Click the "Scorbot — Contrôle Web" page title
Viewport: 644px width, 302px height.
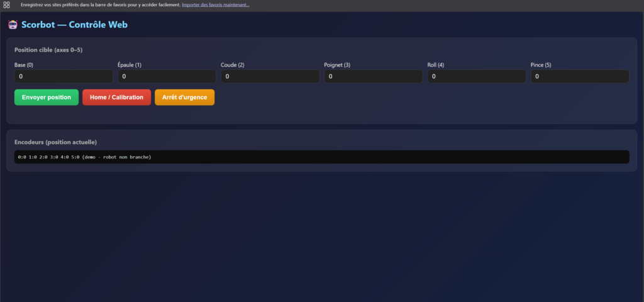point(75,25)
